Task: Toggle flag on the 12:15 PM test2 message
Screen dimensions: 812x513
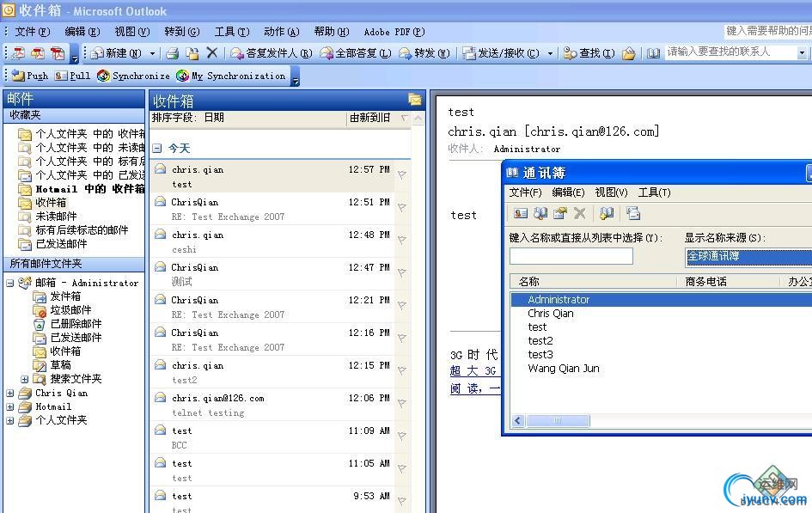Action: tap(402, 371)
